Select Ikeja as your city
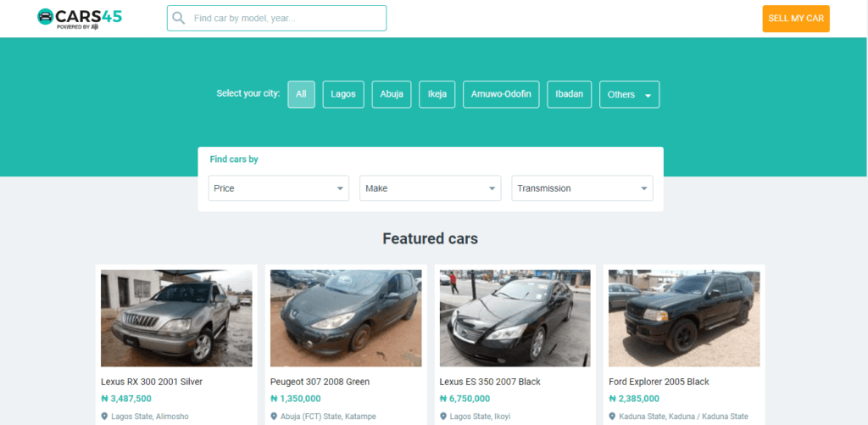Screen dimensions: 868x425 point(437,94)
